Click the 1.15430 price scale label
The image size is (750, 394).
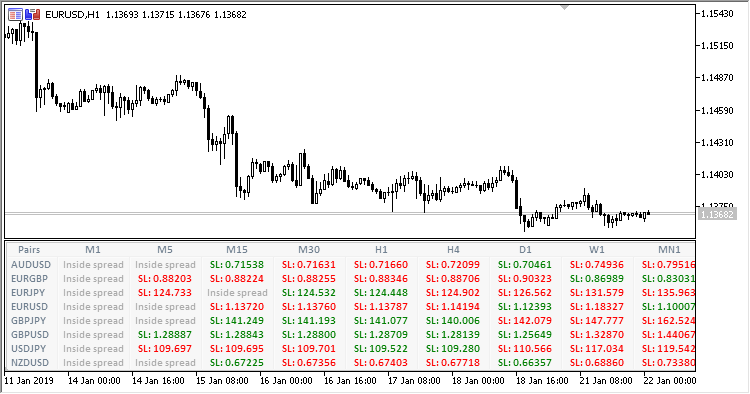click(x=717, y=14)
